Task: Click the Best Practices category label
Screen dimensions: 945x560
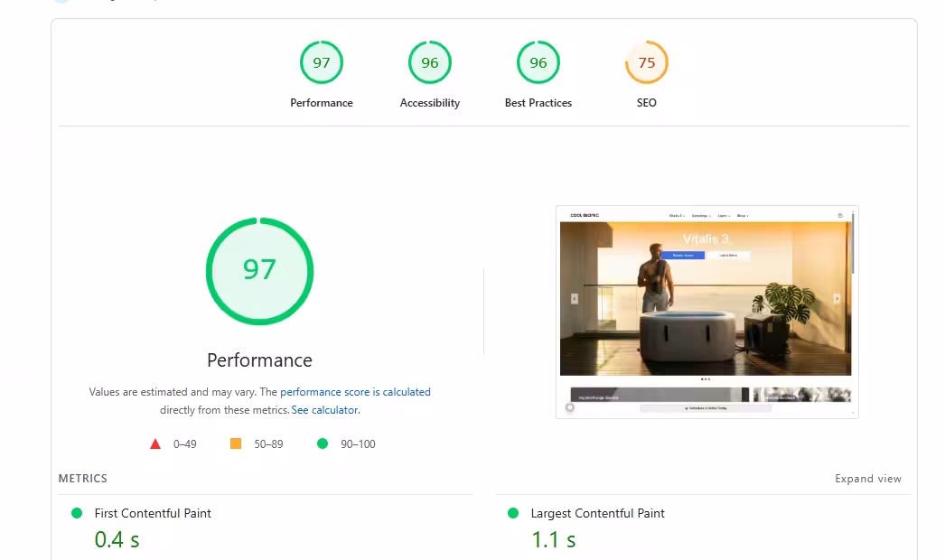Action: click(x=538, y=103)
